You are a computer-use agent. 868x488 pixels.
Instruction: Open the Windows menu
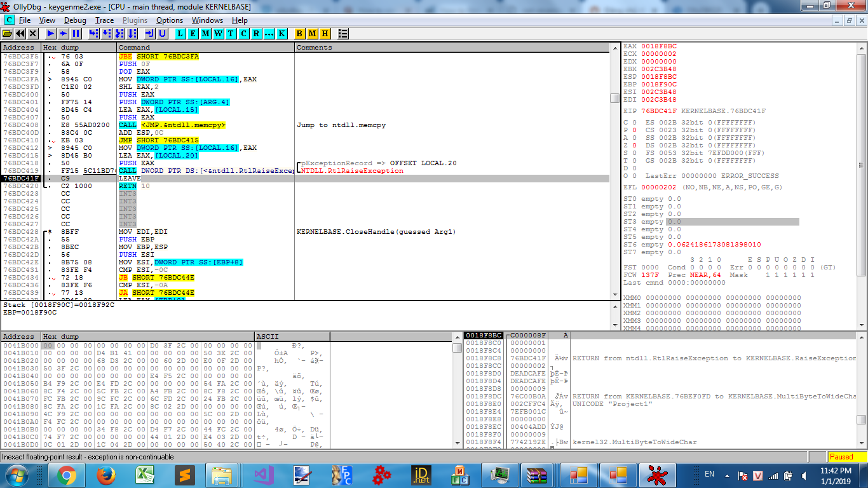(x=207, y=20)
